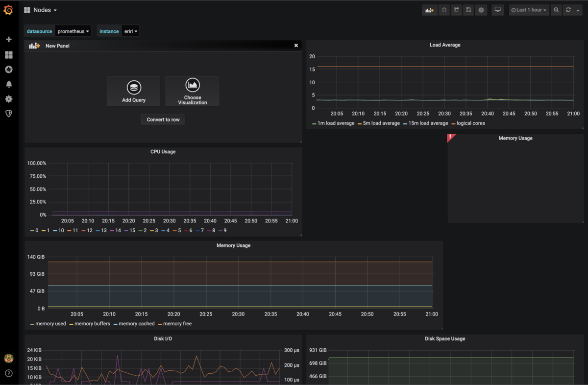The height and width of the screenshot is (385, 588).
Task: Toggle the memory cached legend series
Action: click(137, 324)
